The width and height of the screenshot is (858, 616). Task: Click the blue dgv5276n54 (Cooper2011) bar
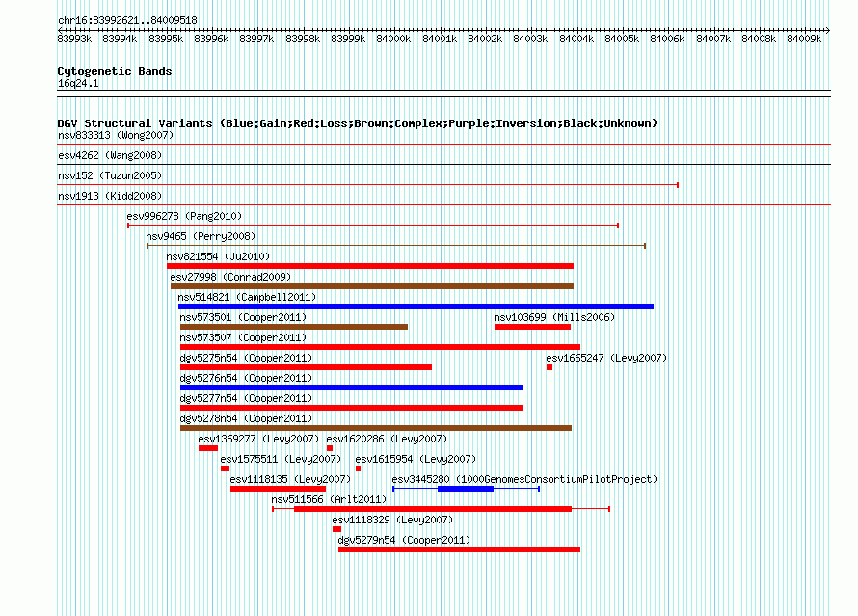point(351,388)
